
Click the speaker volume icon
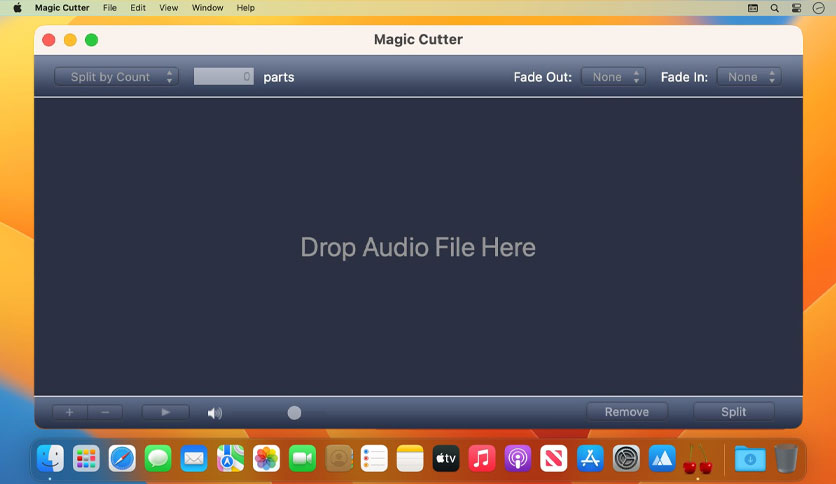pos(214,413)
